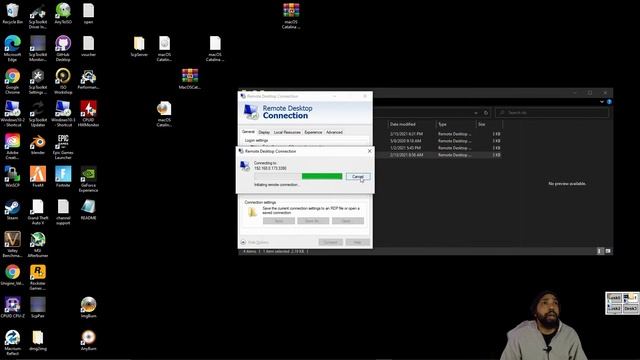Switch File Explorer to details view icon

pyautogui.click(x=600, y=251)
